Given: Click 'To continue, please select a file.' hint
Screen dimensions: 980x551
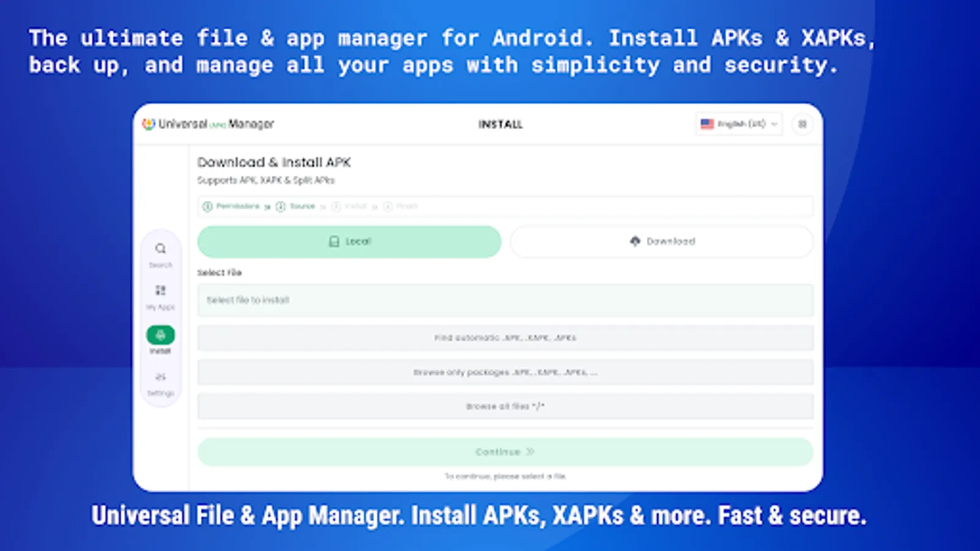Looking at the screenshot, I should tap(505, 476).
